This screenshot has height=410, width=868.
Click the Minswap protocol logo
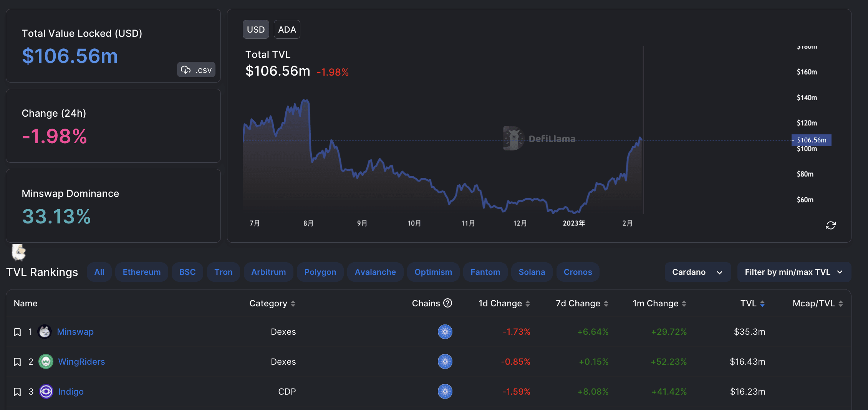point(45,332)
